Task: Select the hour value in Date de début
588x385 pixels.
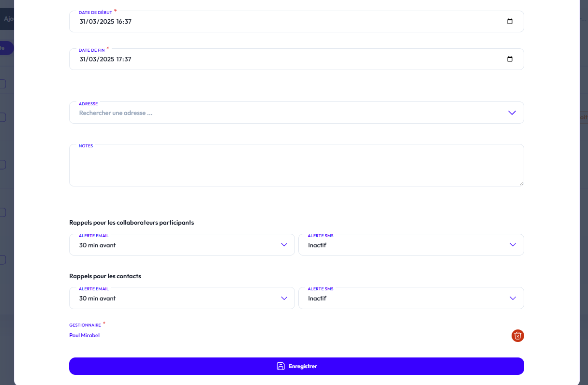Action: tap(120, 22)
